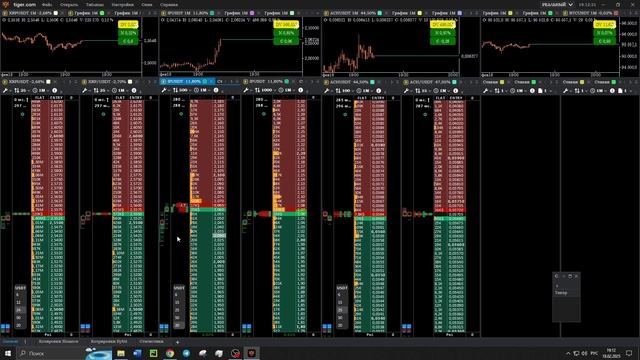Open wrench settings in ACH/USDT 47,00% order book
The height and width of the screenshot is (360, 640).
(x=406, y=90)
